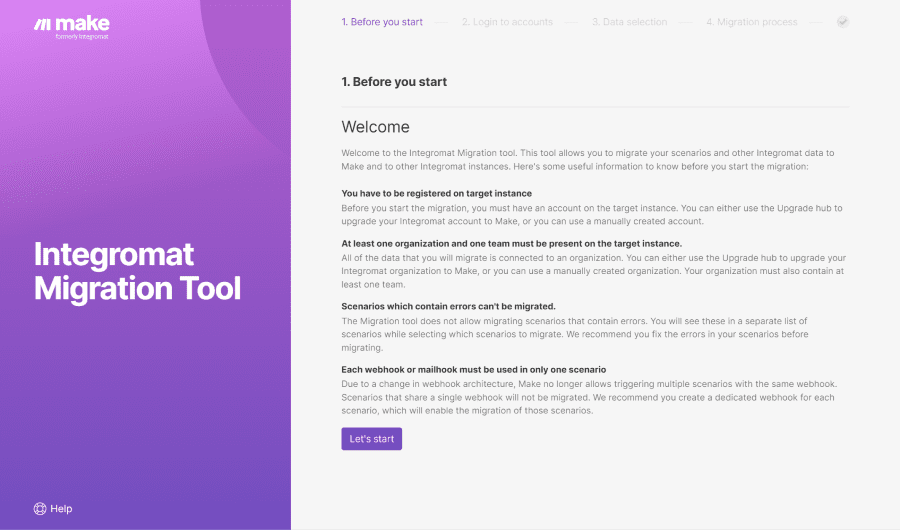Click 'At least one organization and one team' heading
The height and width of the screenshot is (530, 900).
511,243
